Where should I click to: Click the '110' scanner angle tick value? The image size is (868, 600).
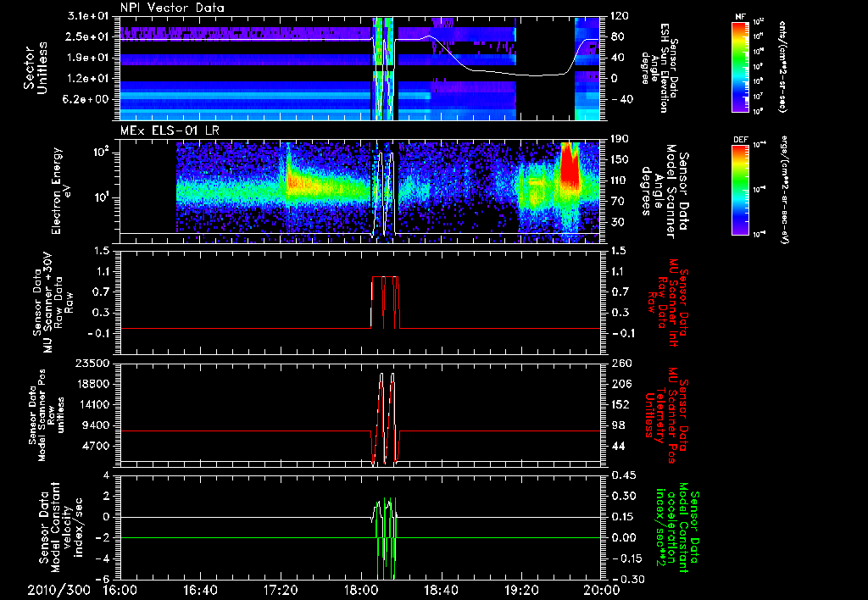coord(620,181)
